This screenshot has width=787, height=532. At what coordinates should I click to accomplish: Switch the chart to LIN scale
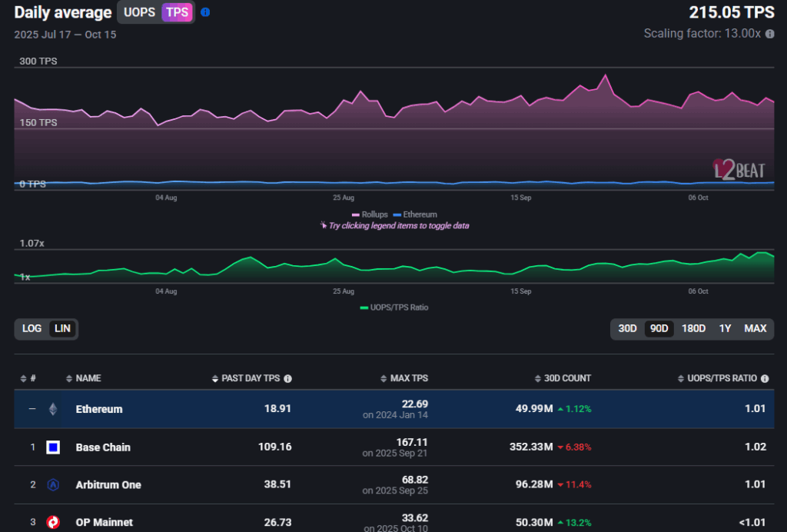pos(62,328)
